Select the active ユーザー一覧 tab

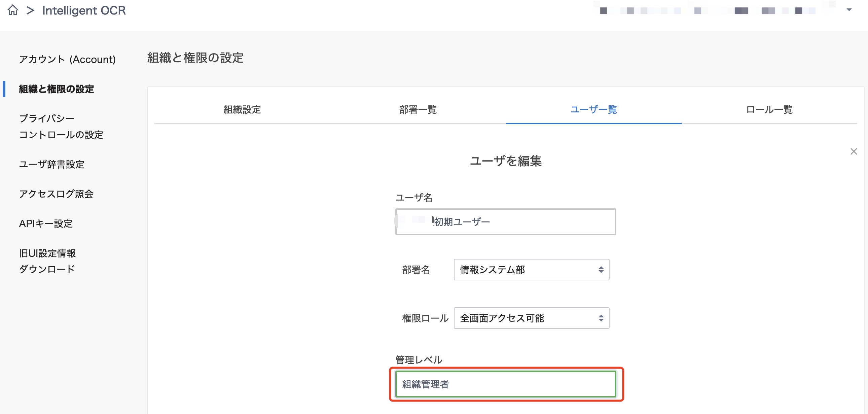[593, 110]
